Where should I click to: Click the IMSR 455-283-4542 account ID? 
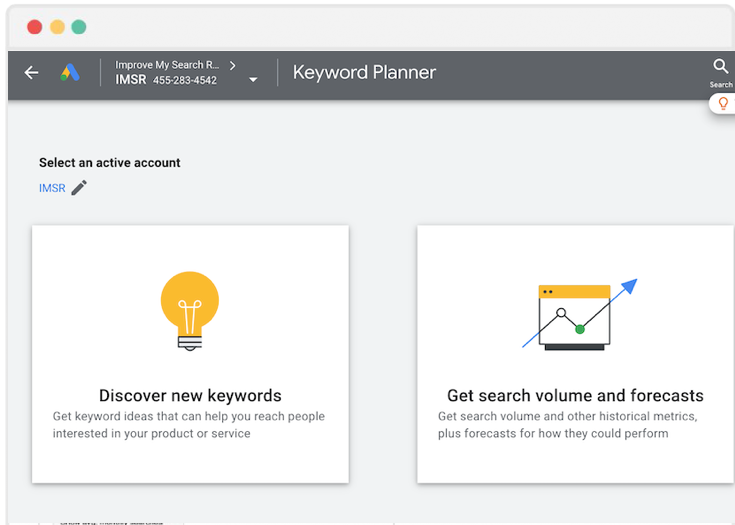click(x=166, y=80)
